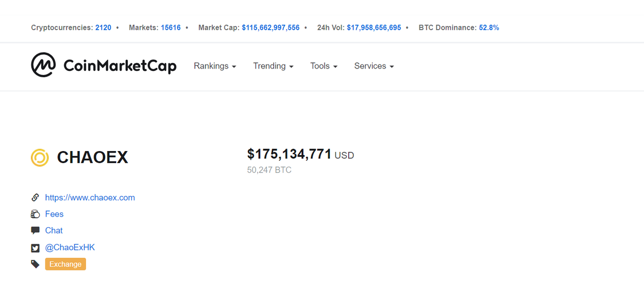Click the Twitter icon beside @ChaoExHK
Screen dimensions: 644x285
[35, 248]
